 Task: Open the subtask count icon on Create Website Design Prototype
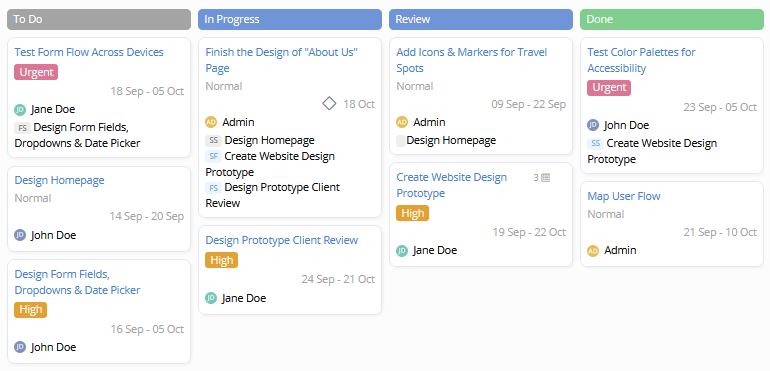pos(545,177)
